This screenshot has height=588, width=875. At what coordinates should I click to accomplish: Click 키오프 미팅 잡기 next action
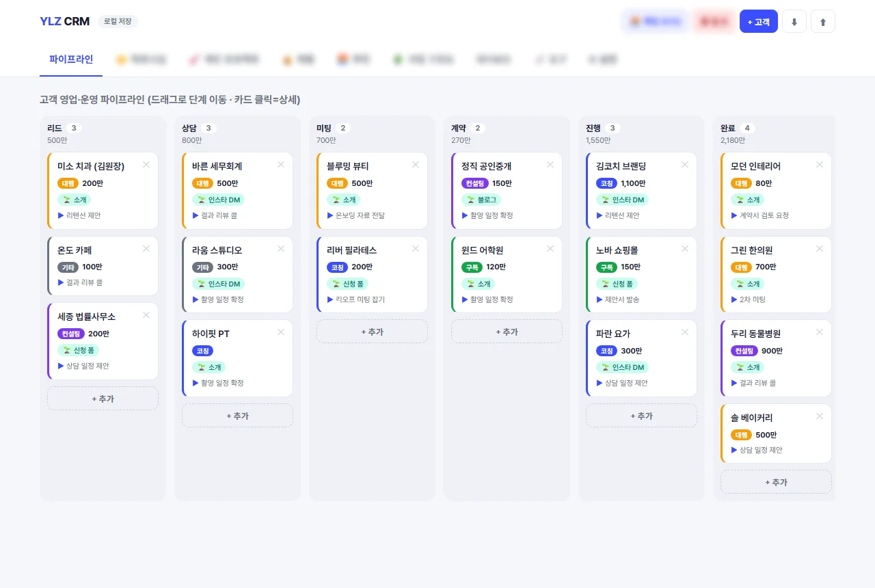point(355,299)
